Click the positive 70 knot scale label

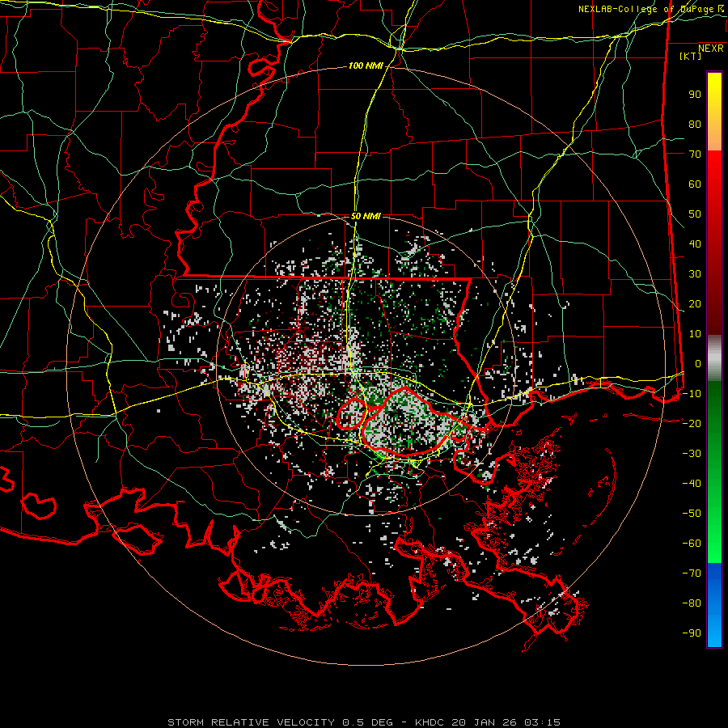[695, 154]
